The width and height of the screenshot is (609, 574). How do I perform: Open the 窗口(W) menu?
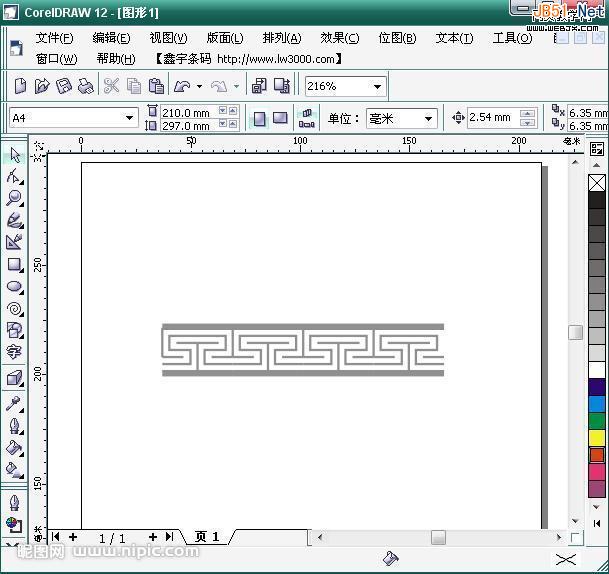click(56, 59)
